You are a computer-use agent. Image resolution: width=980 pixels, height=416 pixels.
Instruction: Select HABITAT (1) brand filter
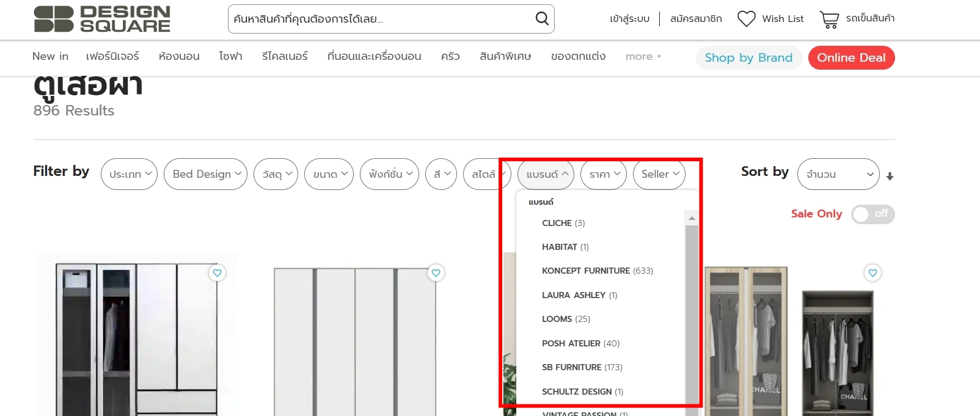[x=565, y=247]
